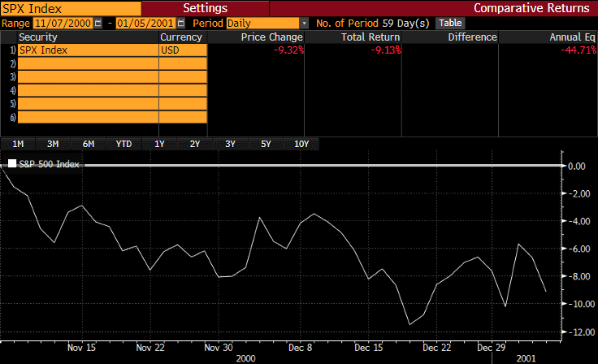Click the 0.00 y-axis label

tap(577, 167)
